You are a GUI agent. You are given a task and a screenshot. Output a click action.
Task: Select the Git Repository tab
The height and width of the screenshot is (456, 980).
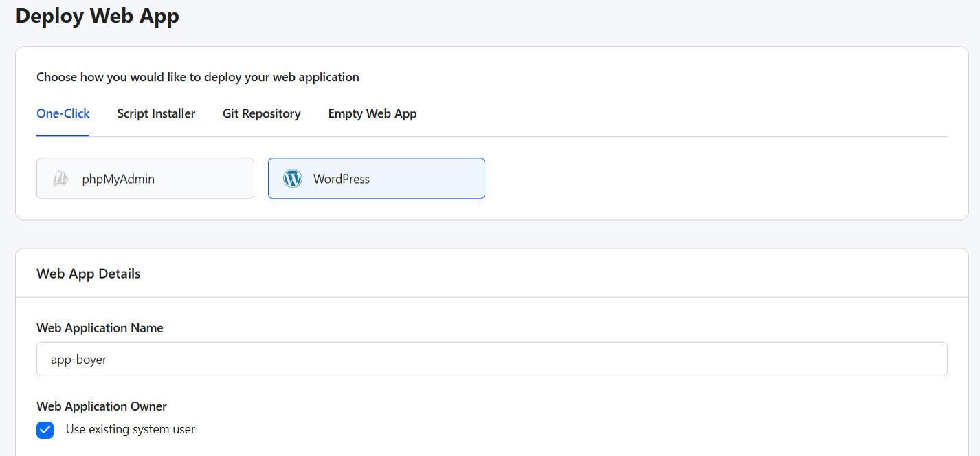click(262, 113)
